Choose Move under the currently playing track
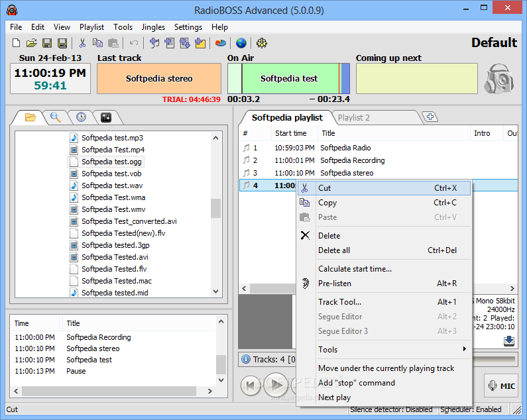Screen dimensions: 527x420 pos(384,368)
